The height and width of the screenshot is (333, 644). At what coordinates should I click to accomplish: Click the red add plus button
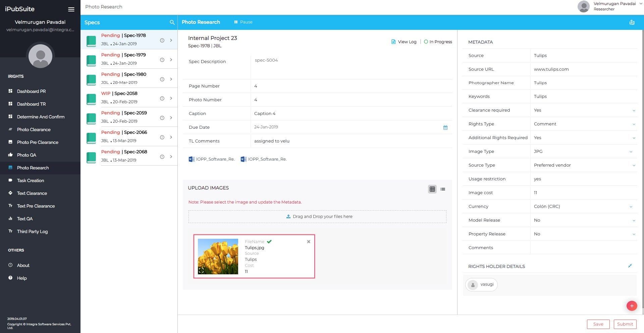632,306
